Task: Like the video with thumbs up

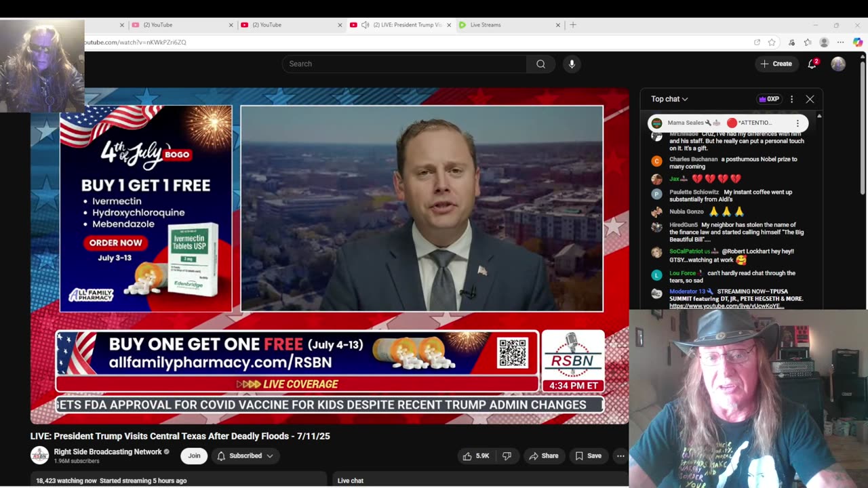Action: pos(475,456)
